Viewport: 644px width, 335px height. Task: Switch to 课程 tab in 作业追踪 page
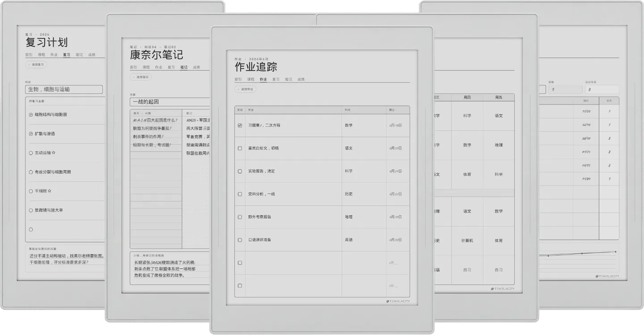point(250,80)
